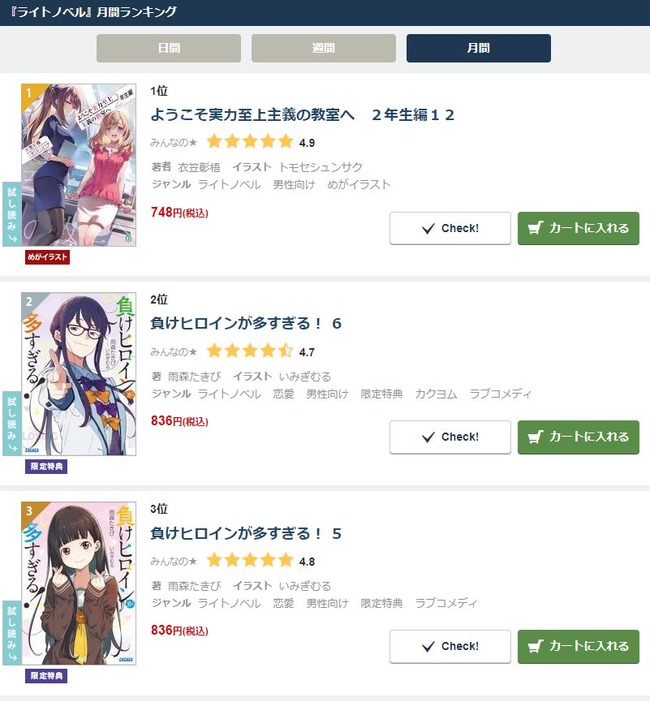Click Check! for the rank 1 book

450,228
